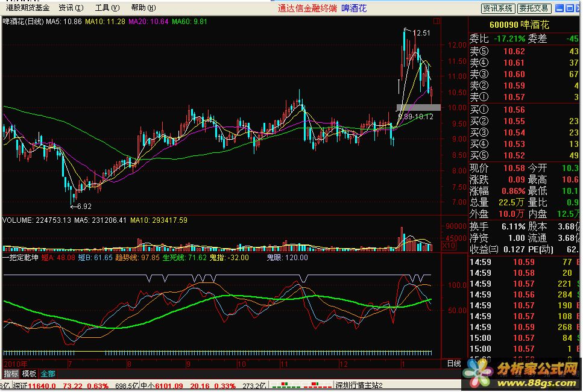Viewport: 583px width, 392px height.
Task: Click the 15:00 tick row with volume 84
Action: pos(525,338)
